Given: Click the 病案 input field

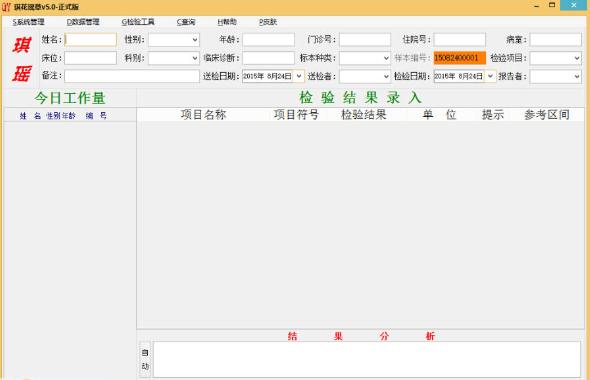Looking at the screenshot, I should (x=555, y=40).
